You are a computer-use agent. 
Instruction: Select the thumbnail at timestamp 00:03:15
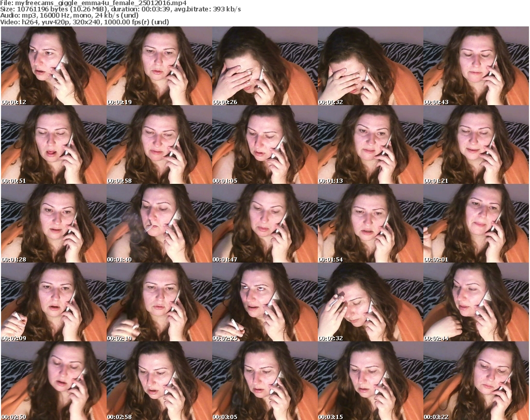pyautogui.click(x=370, y=381)
